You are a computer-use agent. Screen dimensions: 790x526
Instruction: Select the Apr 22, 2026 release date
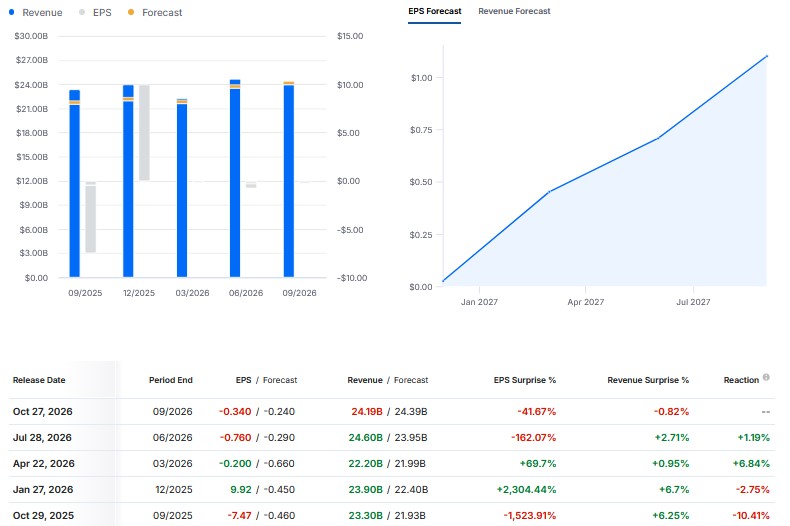click(44, 464)
